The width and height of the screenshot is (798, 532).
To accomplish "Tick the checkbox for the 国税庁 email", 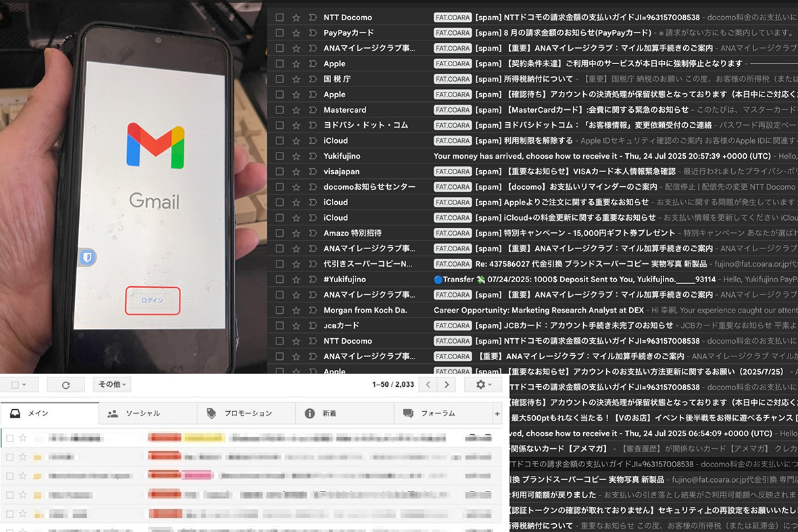I will [x=280, y=80].
